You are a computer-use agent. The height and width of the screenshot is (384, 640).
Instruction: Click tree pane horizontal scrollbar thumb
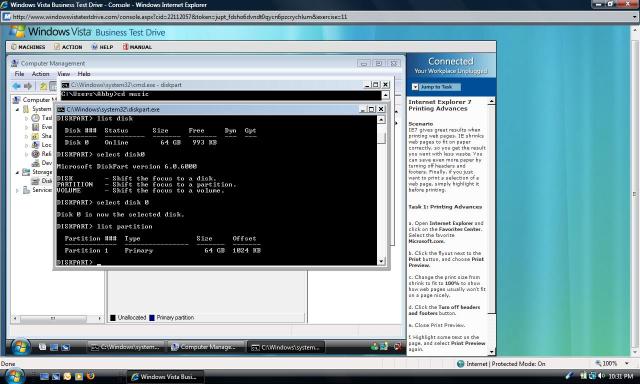(x=53, y=318)
